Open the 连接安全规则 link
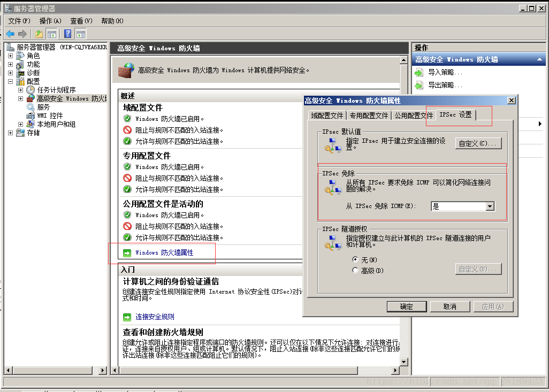This screenshot has width=549, height=392. pyautogui.click(x=155, y=317)
